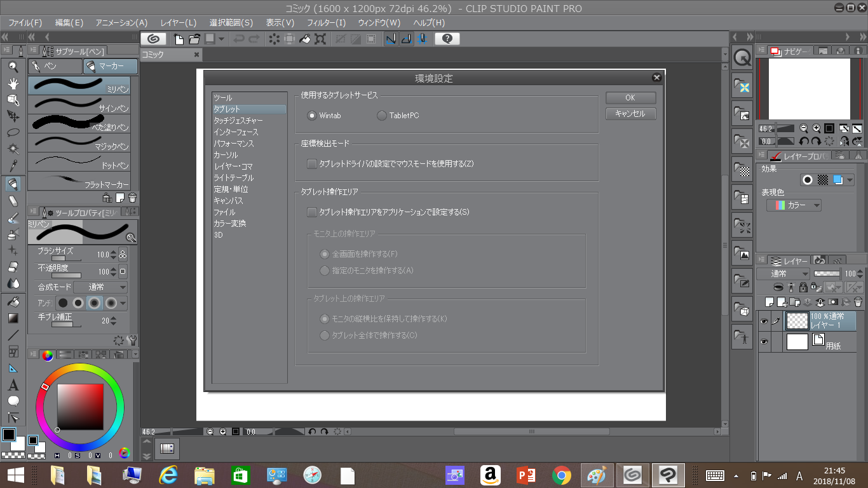Click inside the color wheel square
The height and width of the screenshot is (488, 868).
(80, 407)
